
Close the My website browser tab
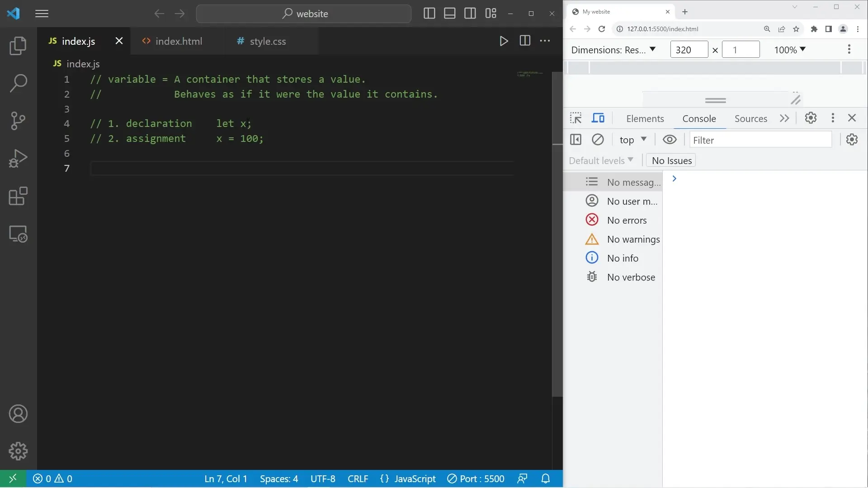tap(668, 12)
